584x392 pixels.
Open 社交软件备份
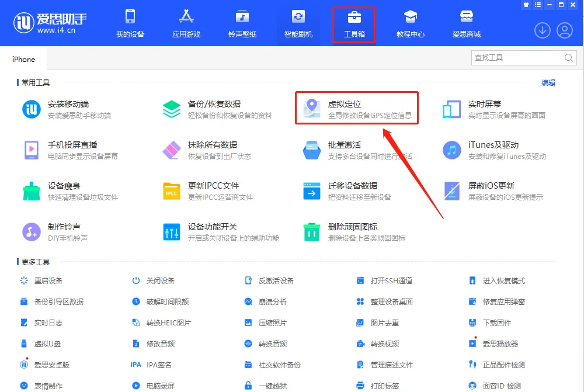(272, 365)
